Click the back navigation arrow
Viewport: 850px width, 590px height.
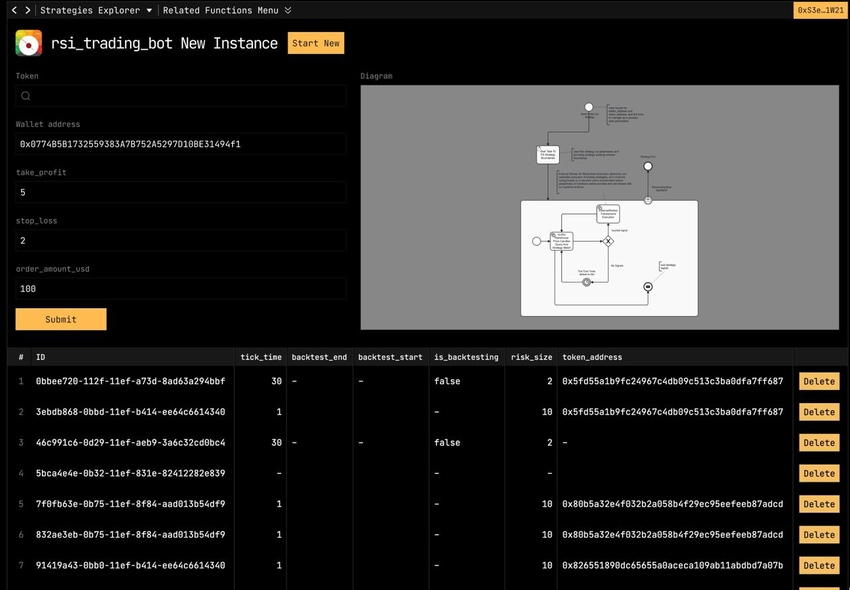pos(13,10)
